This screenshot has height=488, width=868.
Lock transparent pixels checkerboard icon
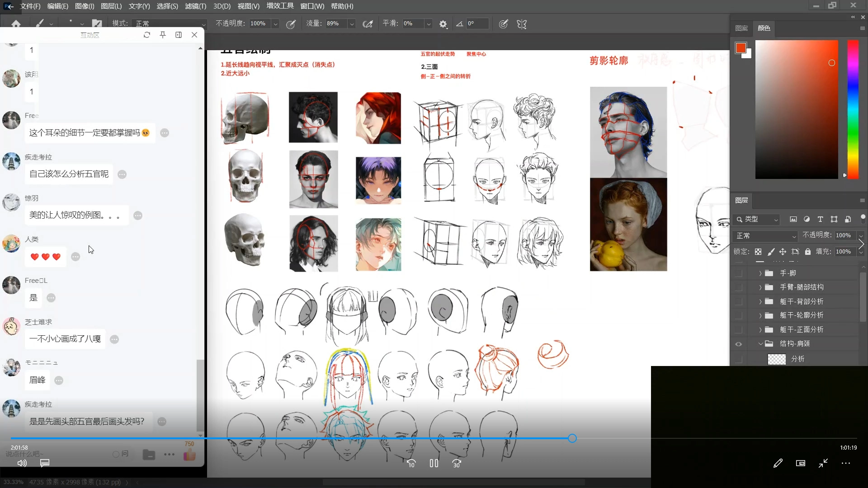click(758, 252)
